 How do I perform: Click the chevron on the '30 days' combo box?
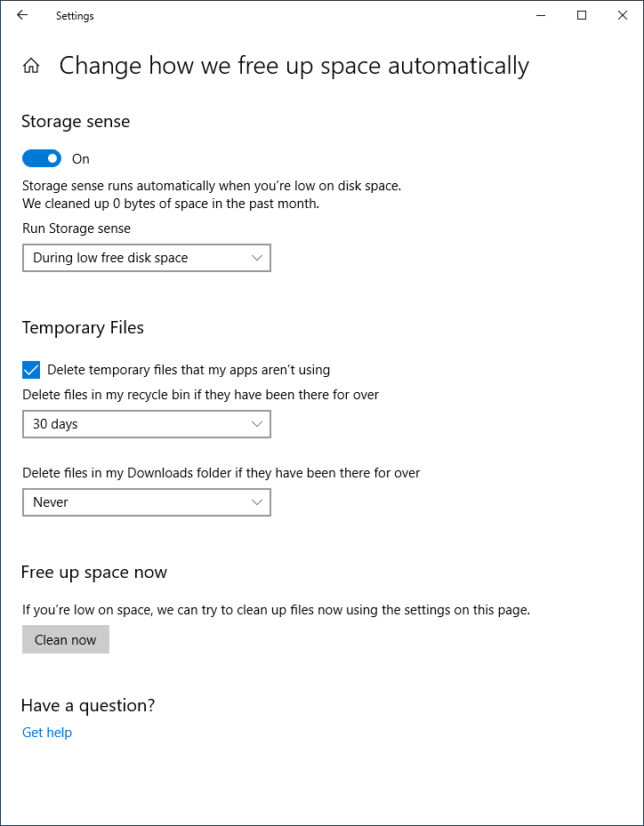point(257,424)
